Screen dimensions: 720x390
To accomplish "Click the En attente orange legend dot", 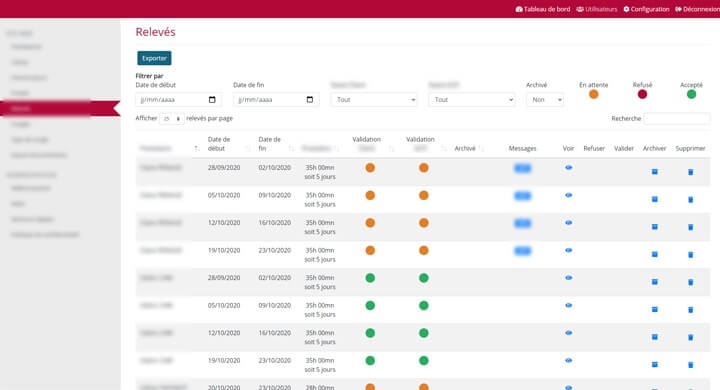I will 594,94.
